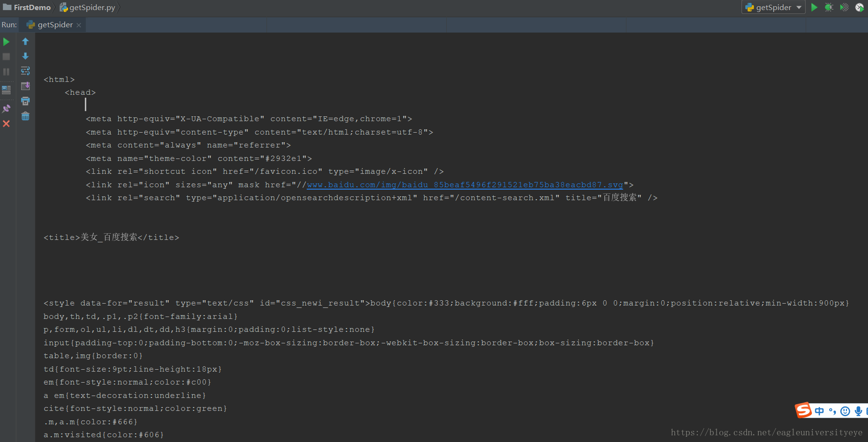The height and width of the screenshot is (442, 868).
Task: Click the .m,a.m{color:#666} line
Action: (91, 422)
